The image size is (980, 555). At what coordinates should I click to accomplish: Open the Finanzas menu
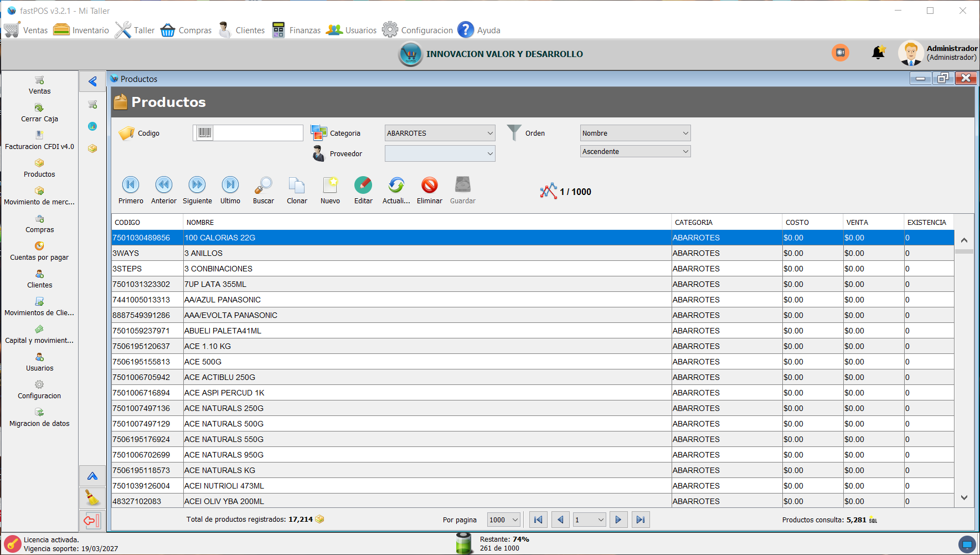click(x=297, y=30)
